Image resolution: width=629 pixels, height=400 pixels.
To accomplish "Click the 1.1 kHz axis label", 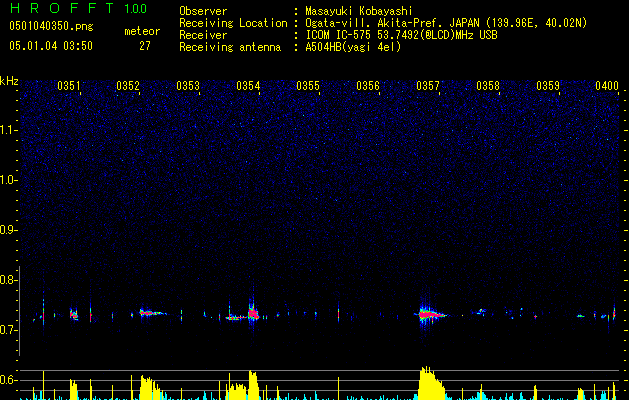I will 9,130.
